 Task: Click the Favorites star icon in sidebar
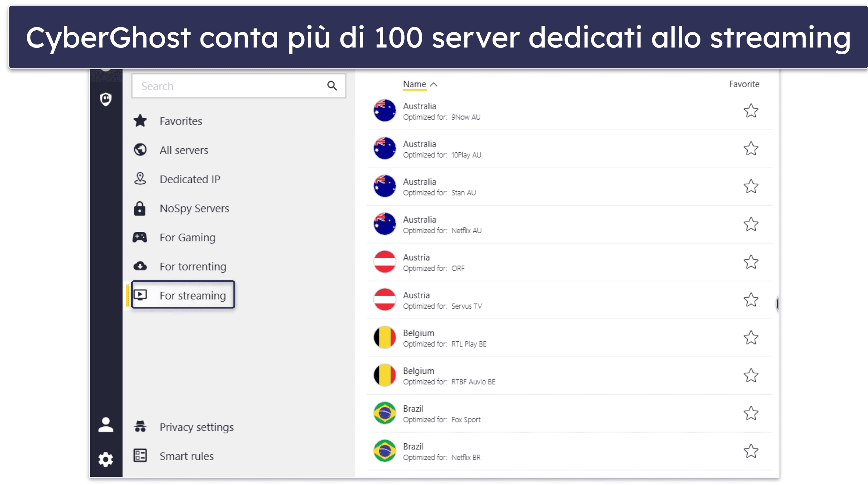[140, 121]
